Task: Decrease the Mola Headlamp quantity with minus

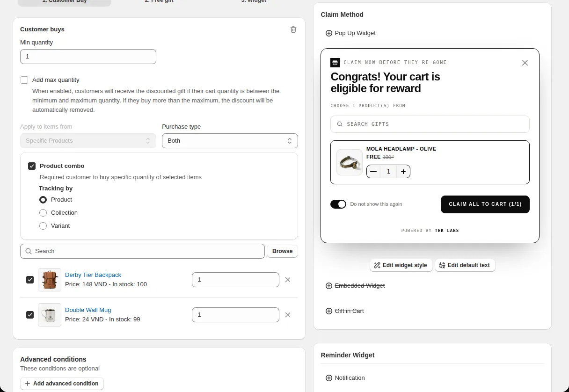Action: pyautogui.click(x=373, y=172)
